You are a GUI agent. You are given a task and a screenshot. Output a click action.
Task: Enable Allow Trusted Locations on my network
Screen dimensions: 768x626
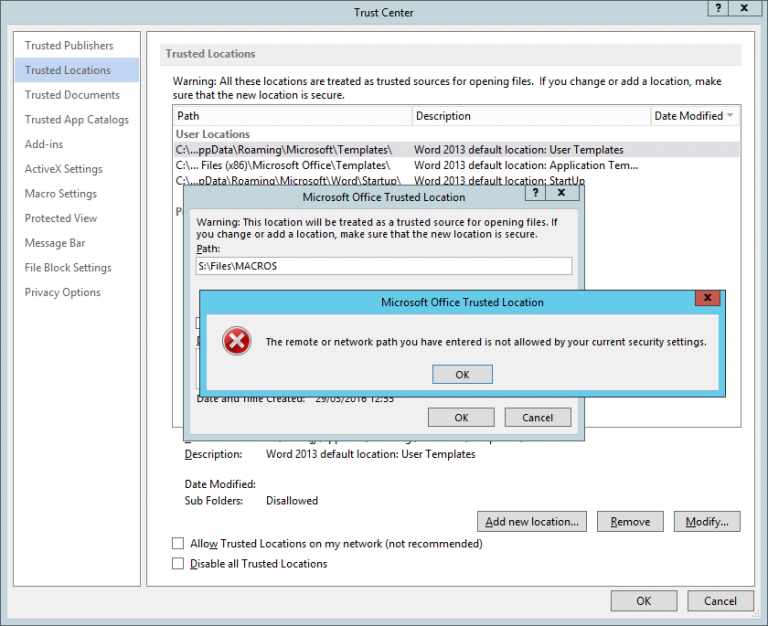click(x=178, y=544)
